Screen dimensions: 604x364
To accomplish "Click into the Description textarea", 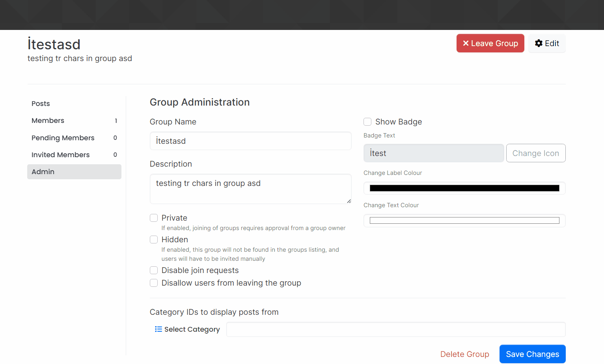I will 250,189.
